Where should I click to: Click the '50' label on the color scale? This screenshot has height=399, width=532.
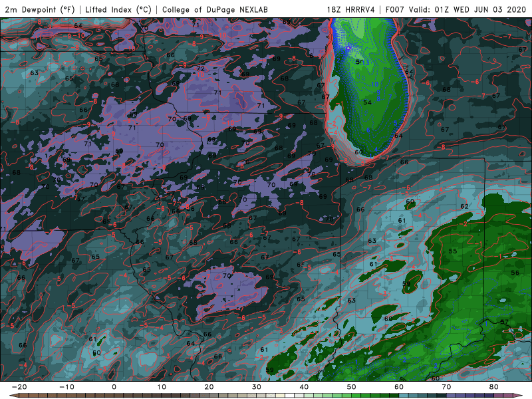click(352, 387)
